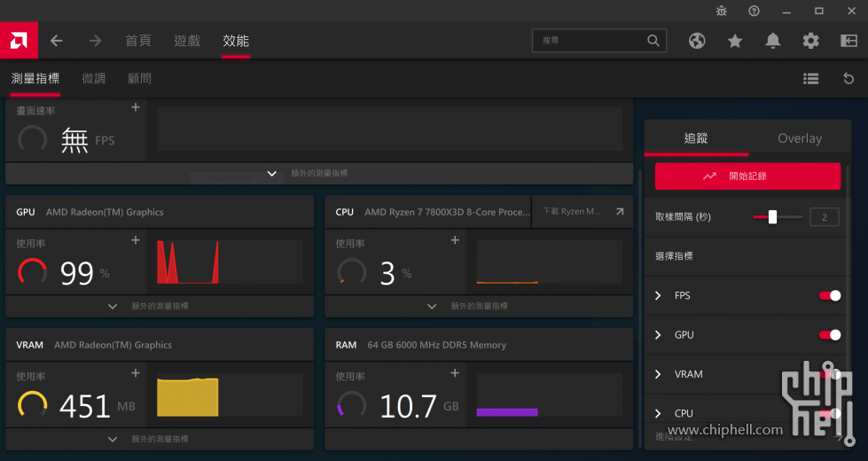Switch to list view icon
The height and width of the screenshot is (461, 868).
pos(811,79)
